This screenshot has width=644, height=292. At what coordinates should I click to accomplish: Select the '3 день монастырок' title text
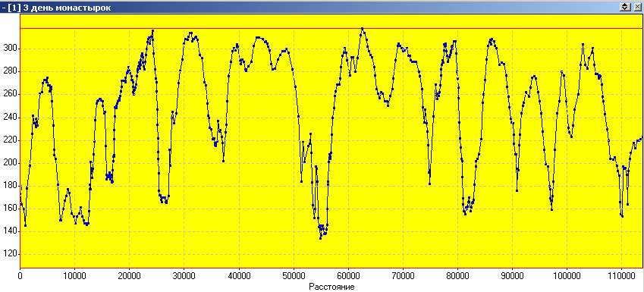(x=66, y=7)
